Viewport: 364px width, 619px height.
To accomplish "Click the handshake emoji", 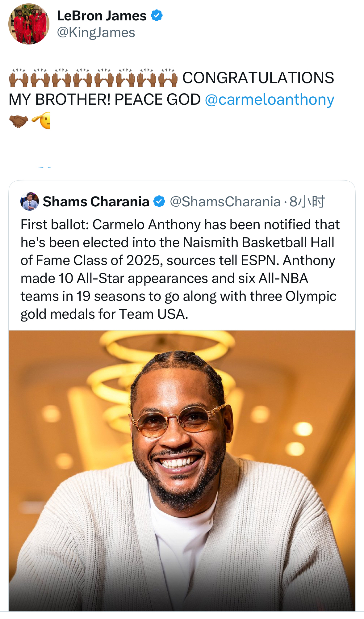I will coord(19,121).
